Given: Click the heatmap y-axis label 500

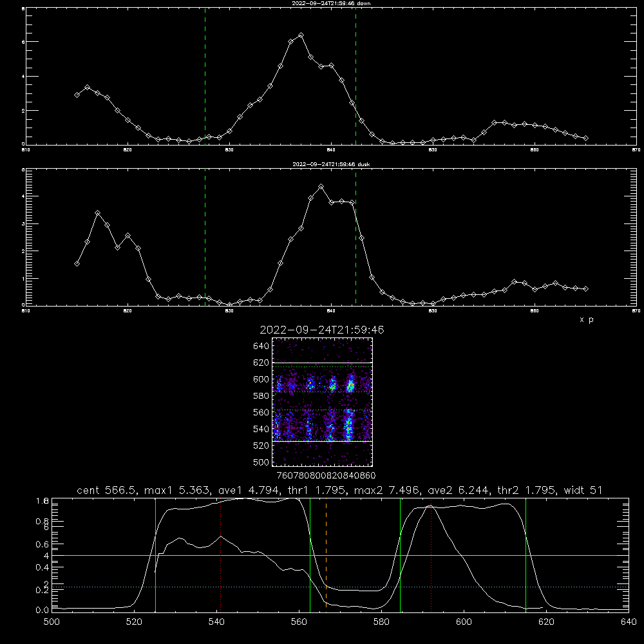Looking at the screenshot, I should pyautogui.click(x=261, y=462).
